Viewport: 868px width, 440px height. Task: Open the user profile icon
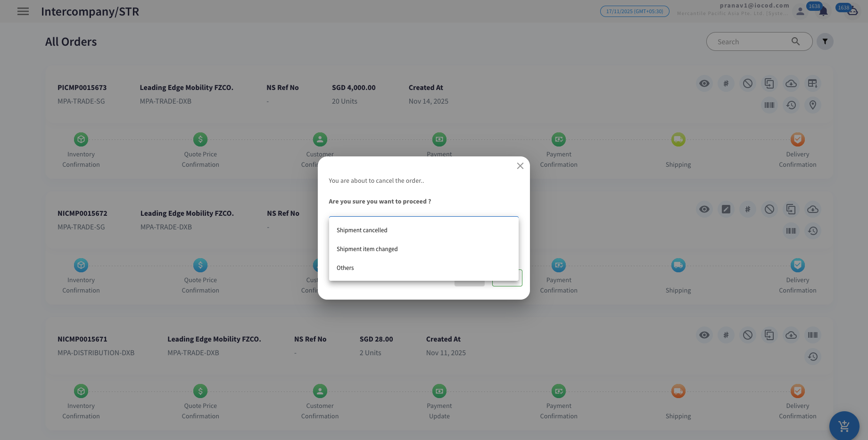800,11
